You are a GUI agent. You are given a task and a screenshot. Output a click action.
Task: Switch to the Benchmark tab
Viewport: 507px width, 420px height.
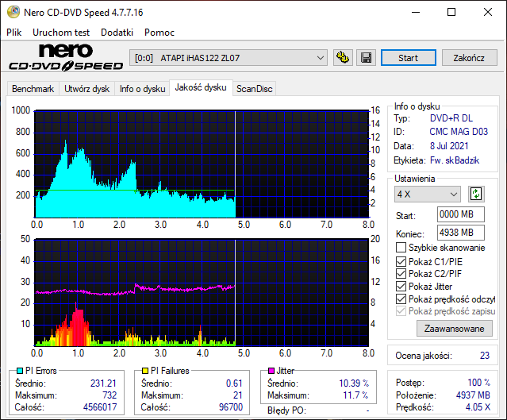(33, 89)
